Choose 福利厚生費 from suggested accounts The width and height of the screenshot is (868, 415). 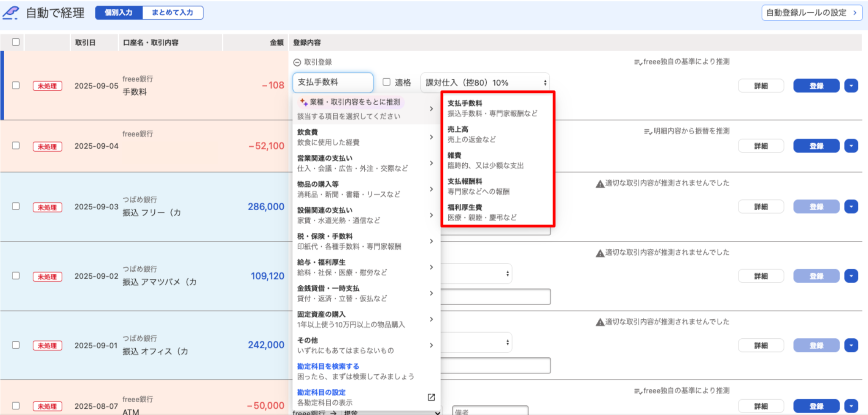[497, 212]
